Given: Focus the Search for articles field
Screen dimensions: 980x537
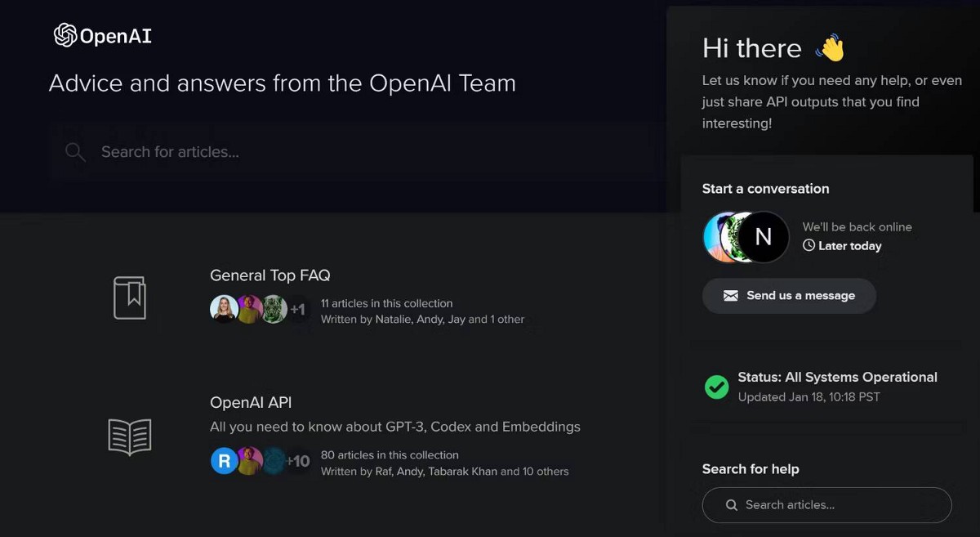Looking at the screenshot, I should click(x=359, y=152).
